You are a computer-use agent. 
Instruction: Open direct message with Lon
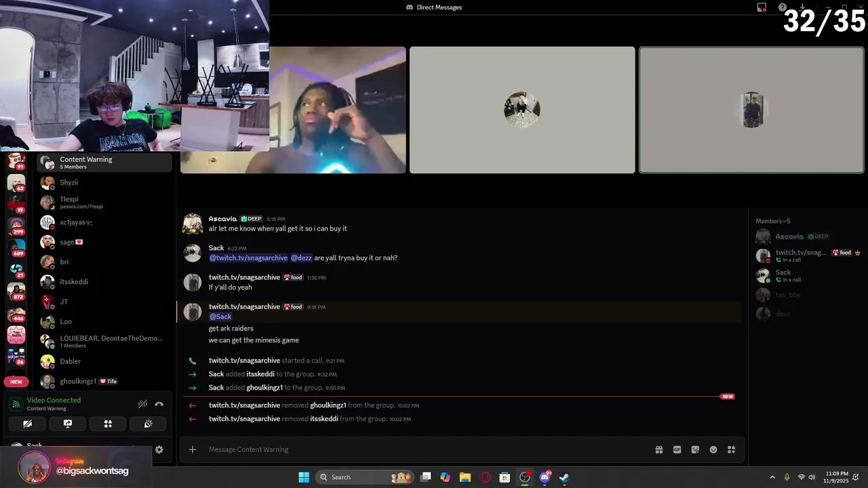pos(104,321)
